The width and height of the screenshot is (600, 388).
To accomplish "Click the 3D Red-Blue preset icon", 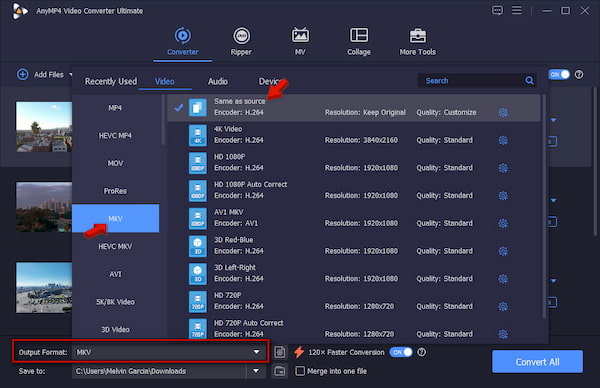I will [x=197, y=246].
